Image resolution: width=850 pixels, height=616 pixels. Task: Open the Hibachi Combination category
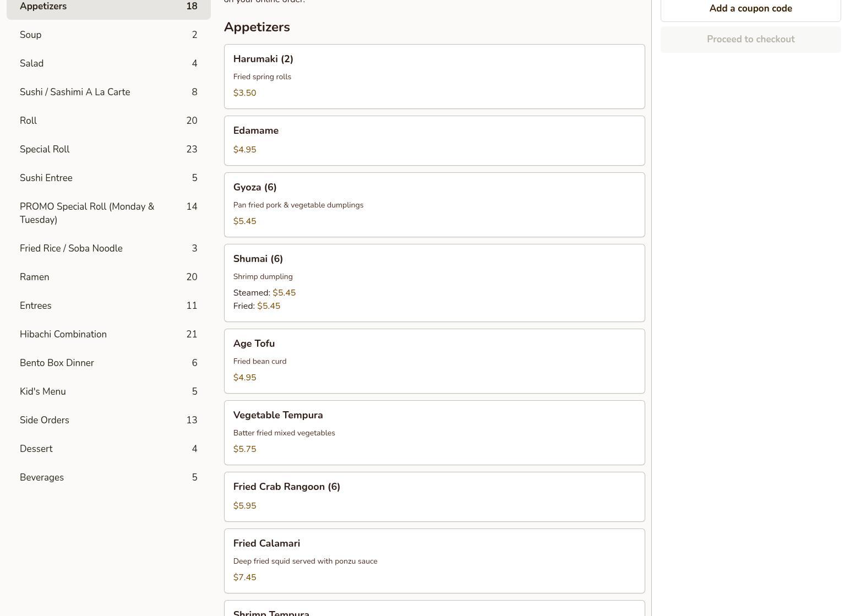click(108, 334)
